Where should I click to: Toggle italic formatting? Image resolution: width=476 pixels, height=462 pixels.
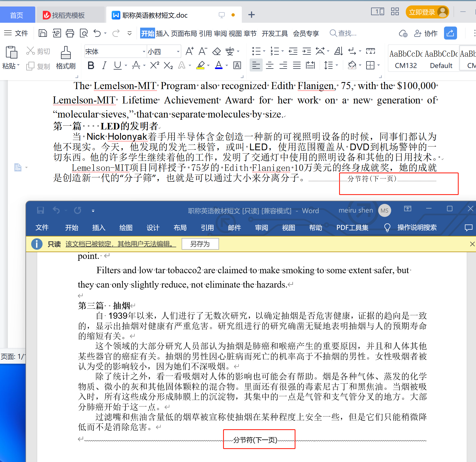click(104, 65)
